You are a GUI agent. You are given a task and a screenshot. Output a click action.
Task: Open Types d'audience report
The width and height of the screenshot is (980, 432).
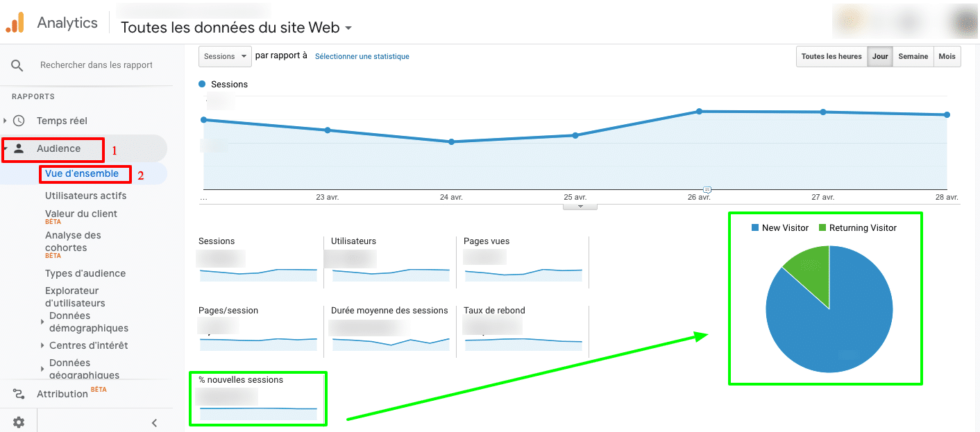coord(85,273)
